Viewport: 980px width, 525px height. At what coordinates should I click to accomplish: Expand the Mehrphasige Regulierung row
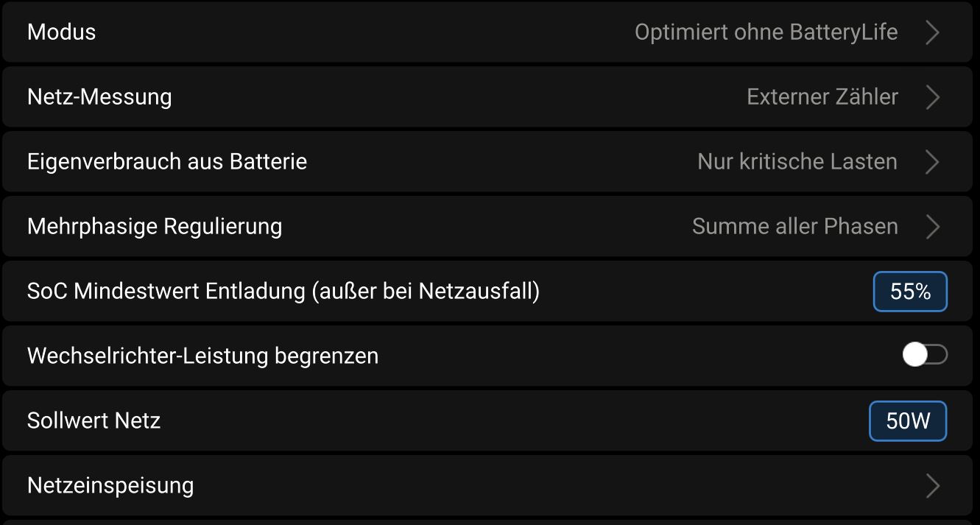[x=486, y=226]
